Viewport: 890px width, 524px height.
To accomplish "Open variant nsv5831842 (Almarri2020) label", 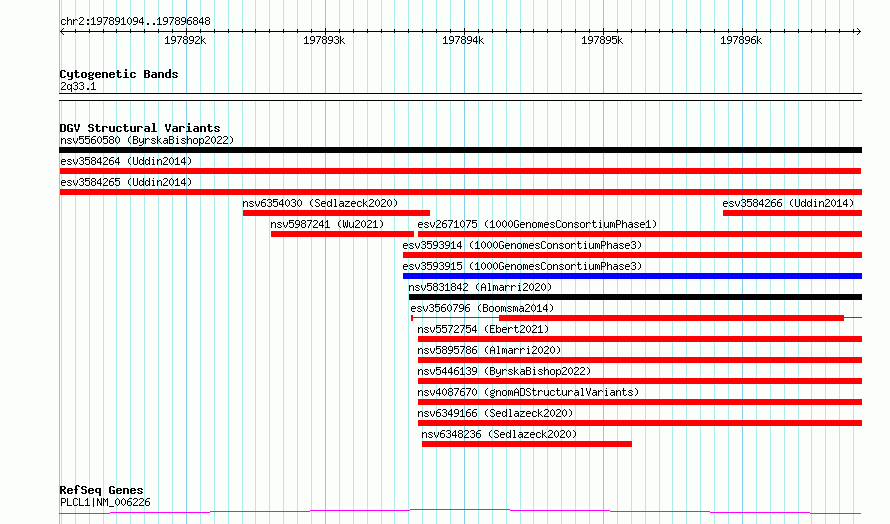I will pyautogui.click(x=480, y=287).
